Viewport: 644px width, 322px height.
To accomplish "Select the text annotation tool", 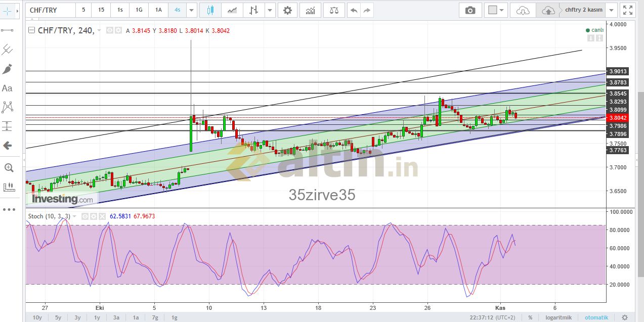I will click(x=8, y=88).
